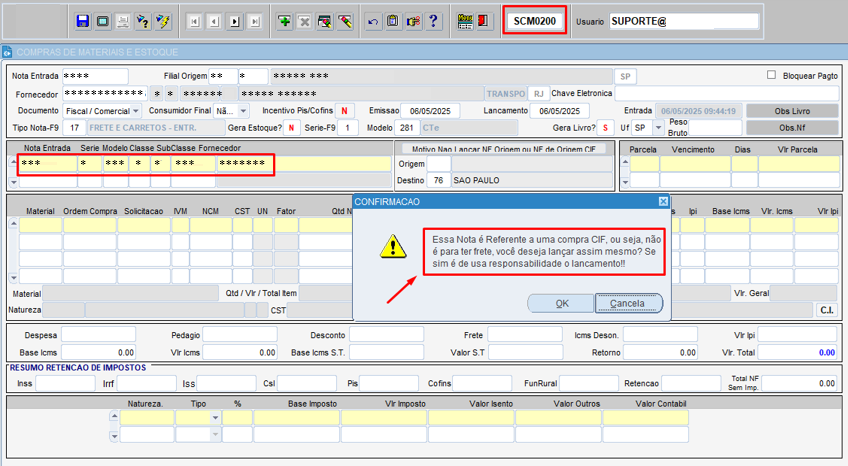Click the green plus insert record icon

click(x=284, y=21)
